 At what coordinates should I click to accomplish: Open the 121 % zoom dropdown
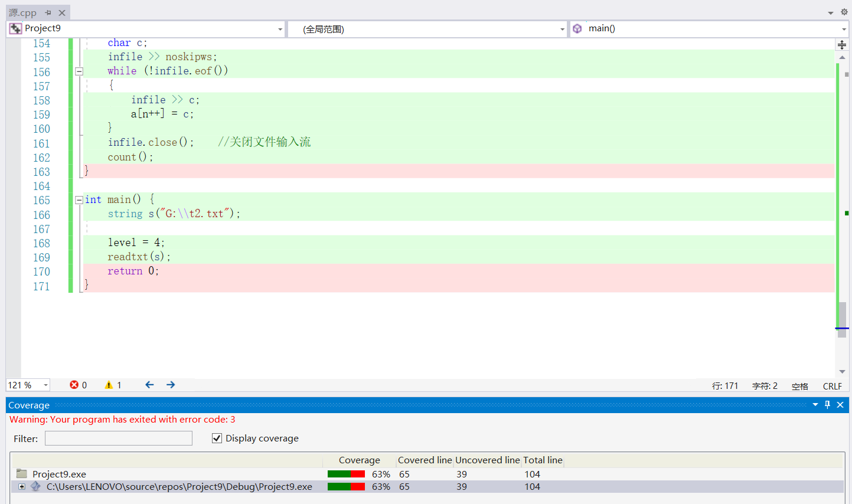click(45, 385)
